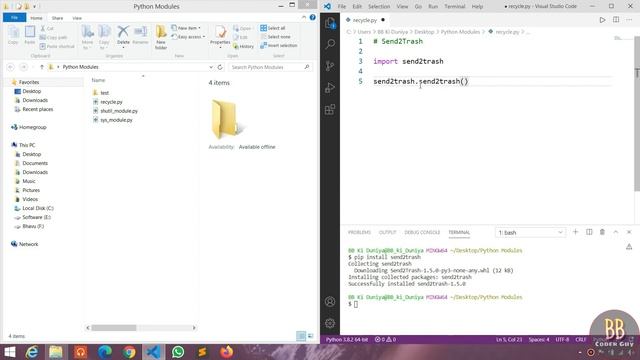Collapse the File Explorer ribbon
Screen dimensions: 640x360
coord(304,17)
